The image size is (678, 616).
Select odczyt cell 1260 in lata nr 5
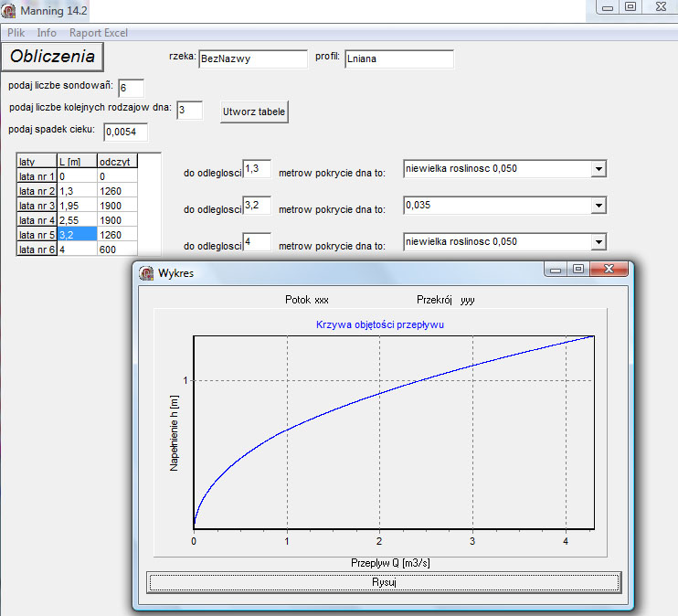tap(117, 235)
